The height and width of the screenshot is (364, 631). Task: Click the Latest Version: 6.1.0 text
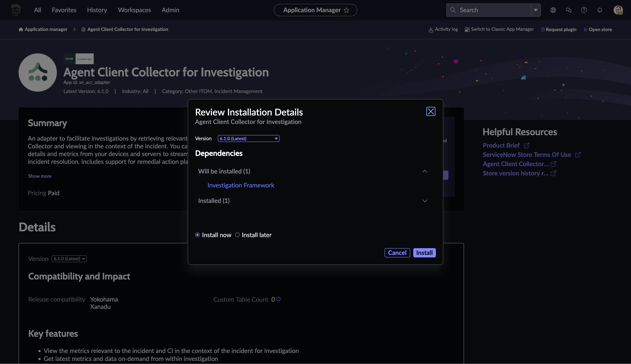(86, 91)
